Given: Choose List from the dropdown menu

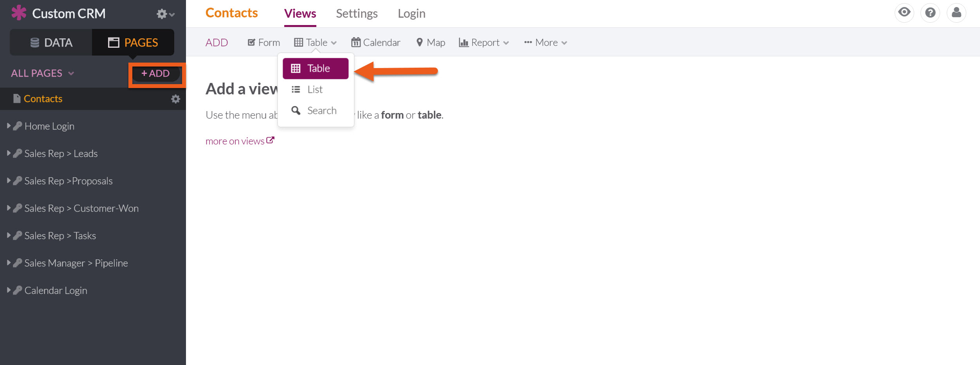Looking at the screenshot, I should (316, 90).
